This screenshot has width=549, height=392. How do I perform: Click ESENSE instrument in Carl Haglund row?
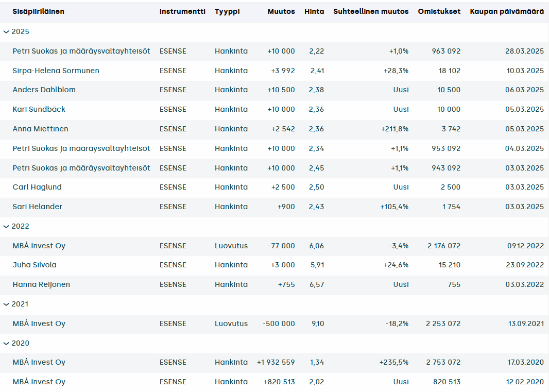coord(173,187)
